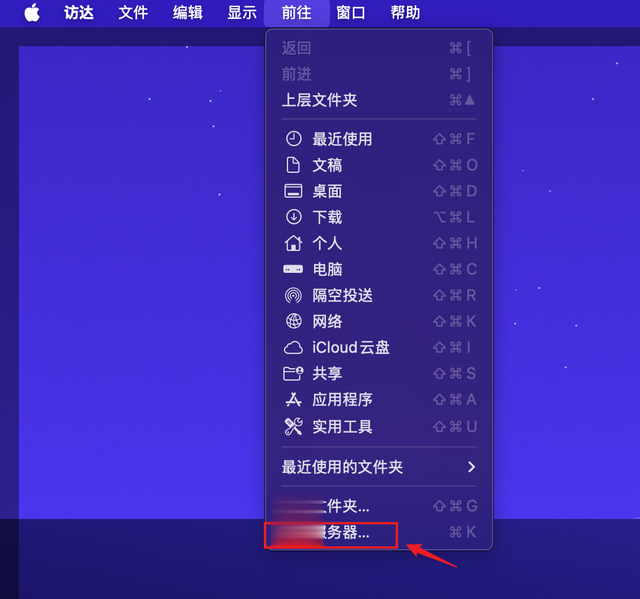Click the download arrow icon beside 下载

293,217
